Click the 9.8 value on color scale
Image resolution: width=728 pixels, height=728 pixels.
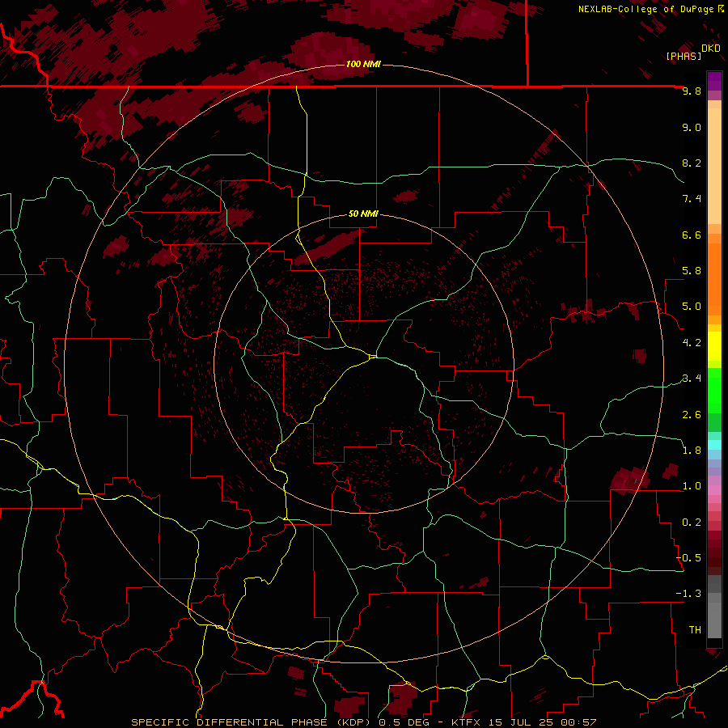692,91
